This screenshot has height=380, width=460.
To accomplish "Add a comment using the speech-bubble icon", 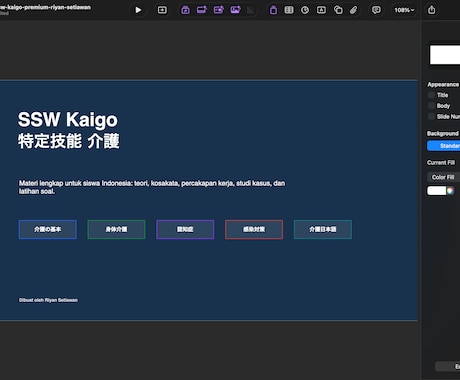I will (376, 10).
